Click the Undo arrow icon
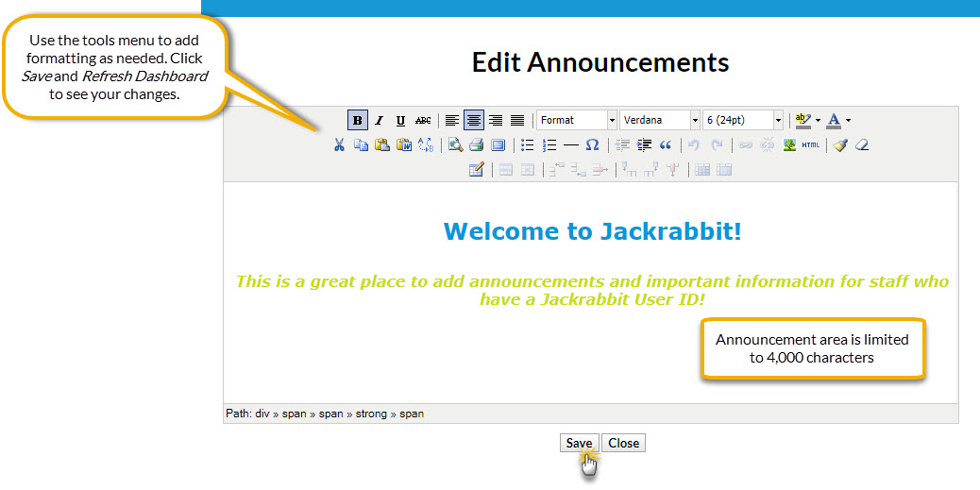 pos(694,145)
